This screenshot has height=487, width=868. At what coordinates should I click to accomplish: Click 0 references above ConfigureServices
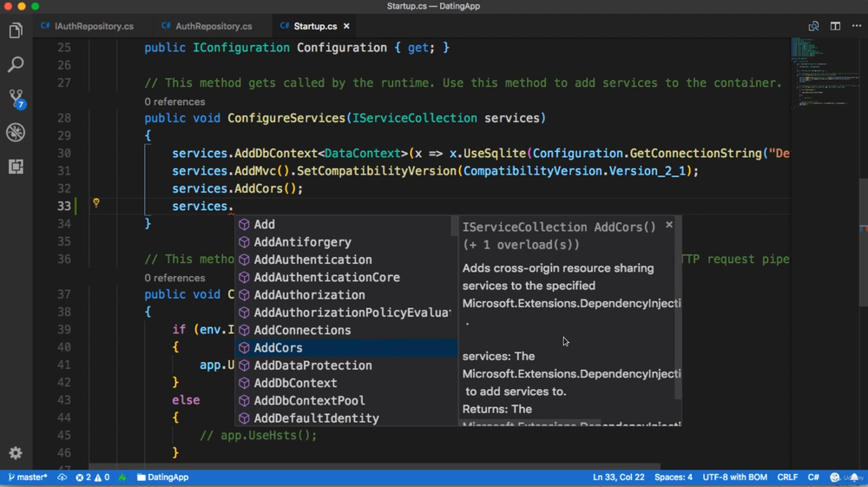tap(175, 102)
